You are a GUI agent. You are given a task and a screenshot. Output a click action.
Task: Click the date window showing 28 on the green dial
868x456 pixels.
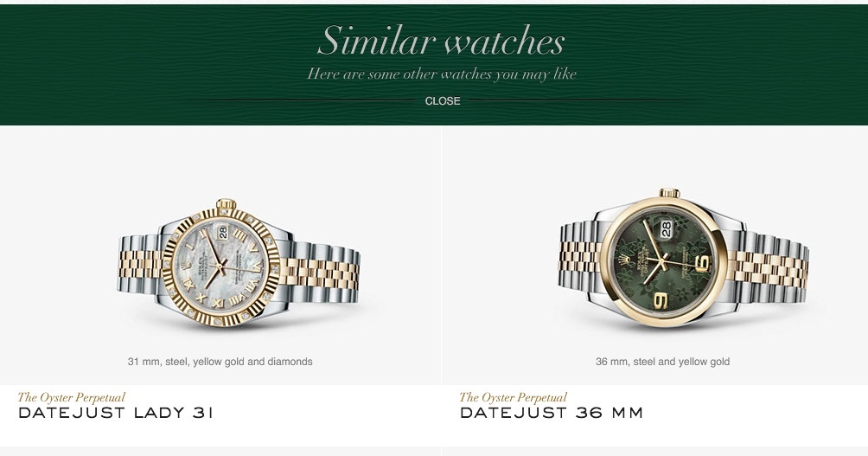coord(666,228)
